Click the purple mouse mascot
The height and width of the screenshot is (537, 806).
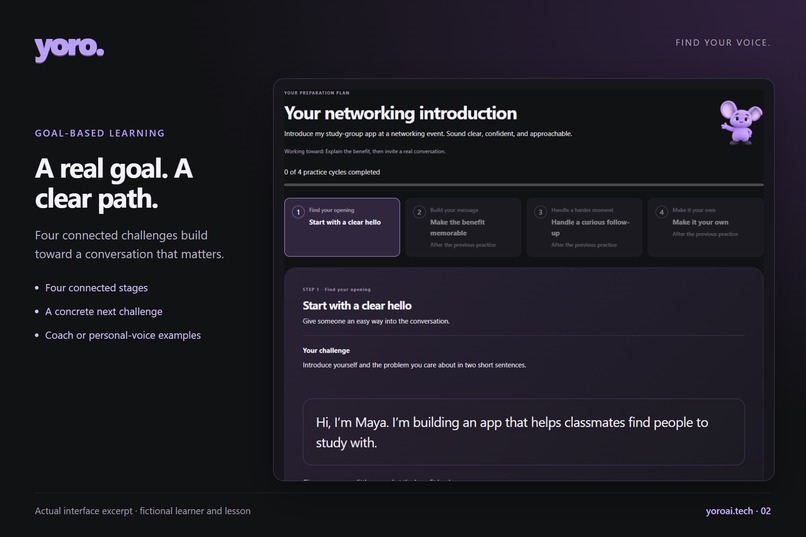coord(741,122)
